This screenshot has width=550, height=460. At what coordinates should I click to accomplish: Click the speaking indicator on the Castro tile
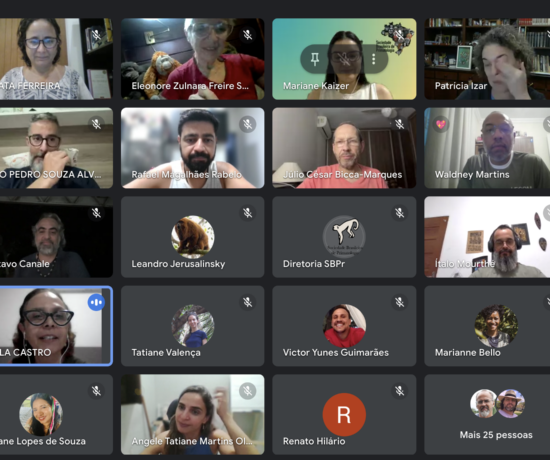[96, 302]
